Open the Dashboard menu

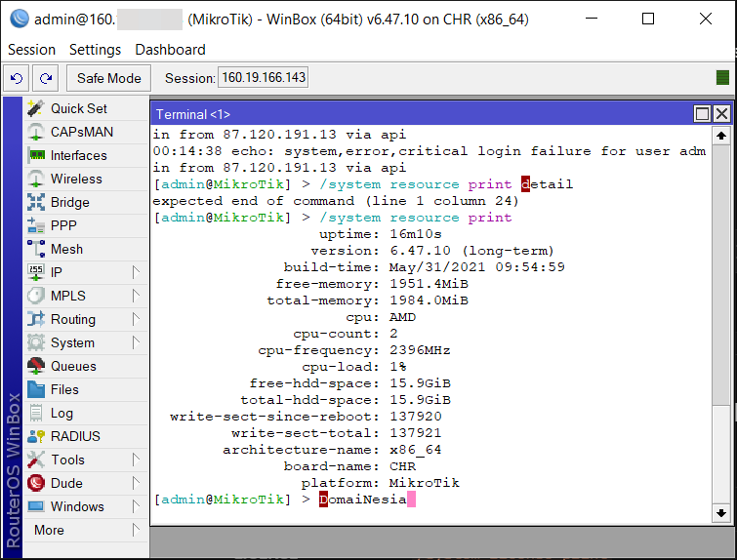coord(170,50)
